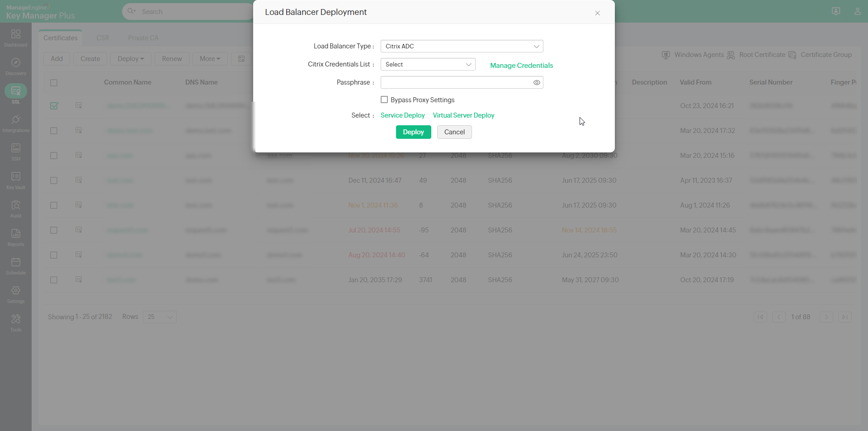The width and height of the screenshot is (868, 431).
Task: Go to last page of results
Action: (845, 317)
